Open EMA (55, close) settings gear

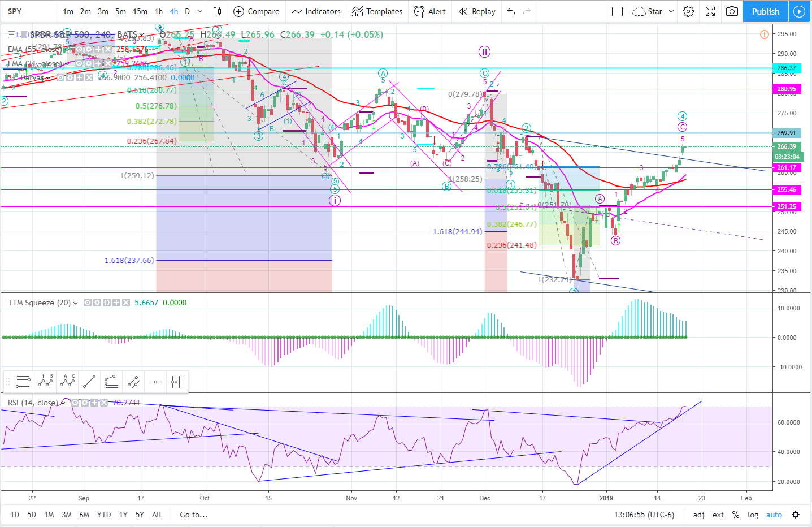[x=89, y=50]
